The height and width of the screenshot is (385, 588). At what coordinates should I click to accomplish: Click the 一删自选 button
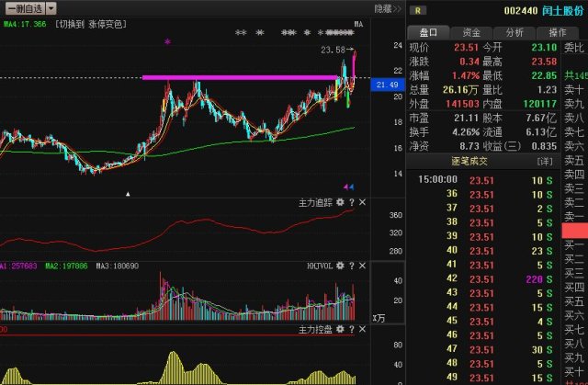[x=25, y=8]
